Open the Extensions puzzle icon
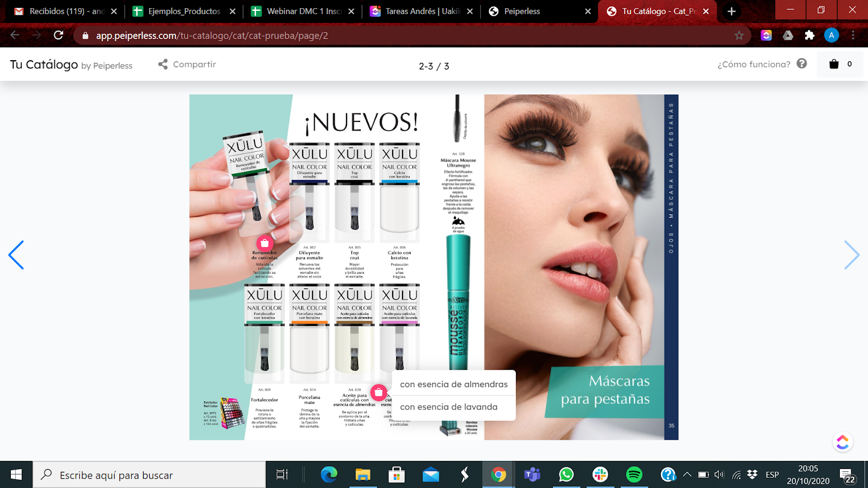 [809, 35]
